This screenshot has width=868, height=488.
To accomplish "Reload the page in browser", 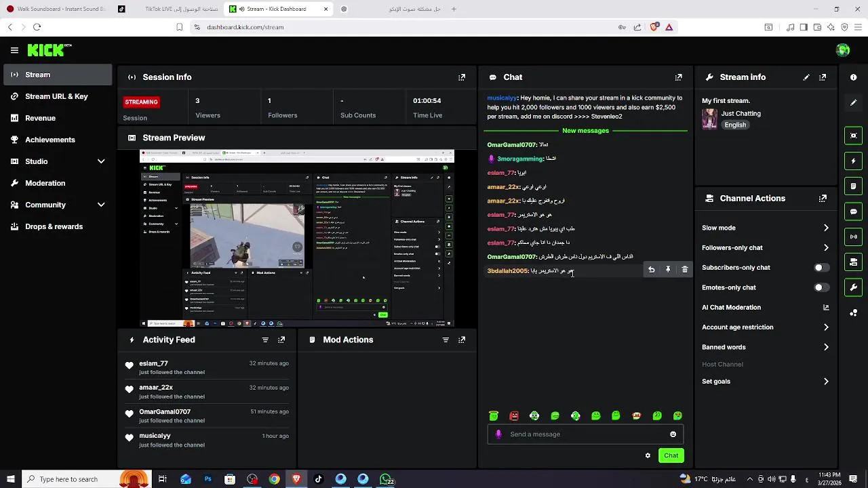I will [37, 27].
